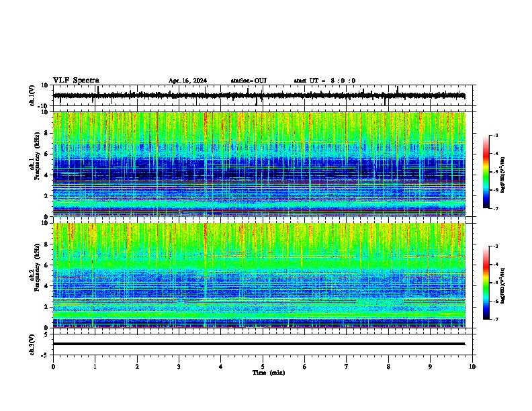Select the ch.2 "Frequency (kHz)" axis label

pos(37,267)
